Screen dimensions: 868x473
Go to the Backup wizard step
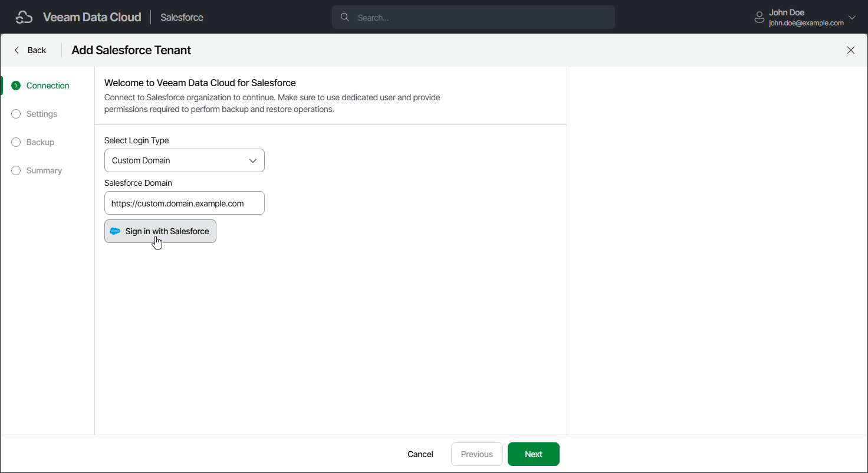tap(40, 142)
